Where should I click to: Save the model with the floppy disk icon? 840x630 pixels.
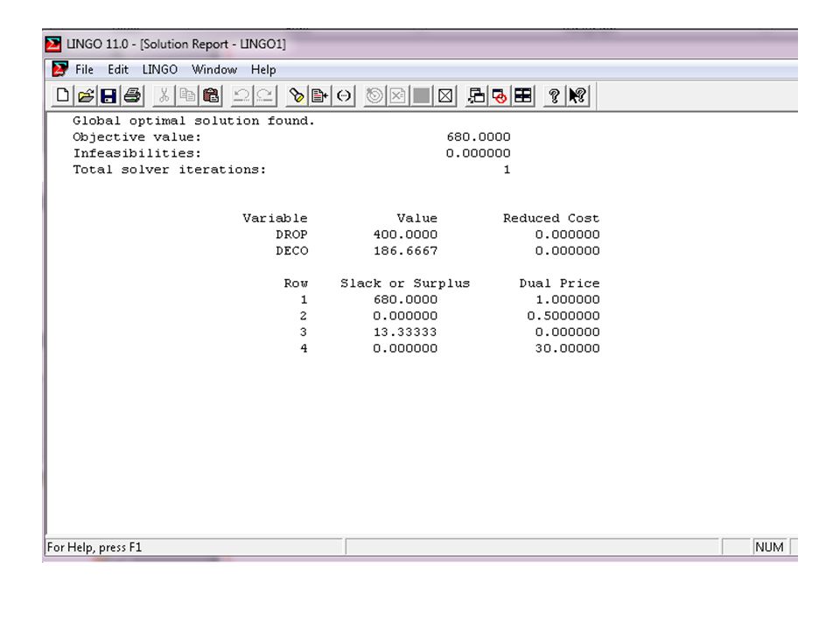[x=108, y=96]
